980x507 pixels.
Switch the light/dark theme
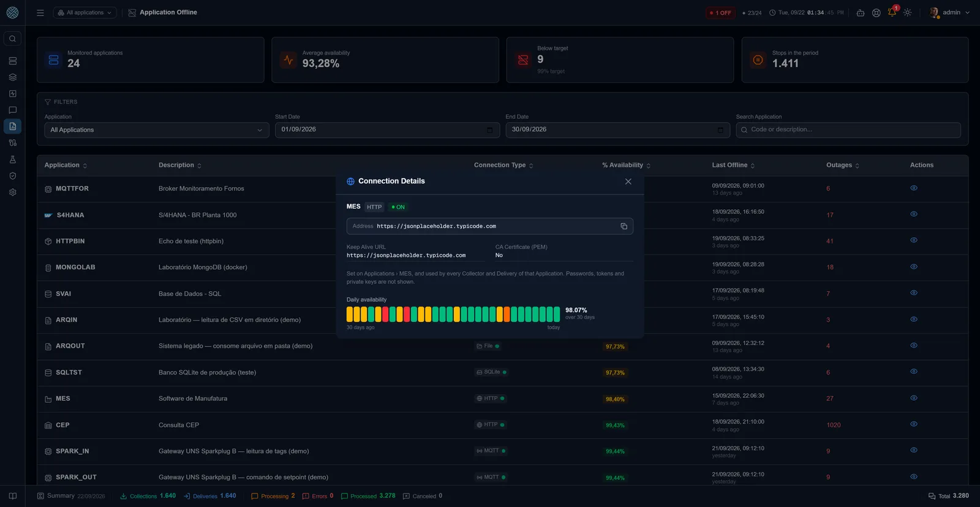(908, 12)
